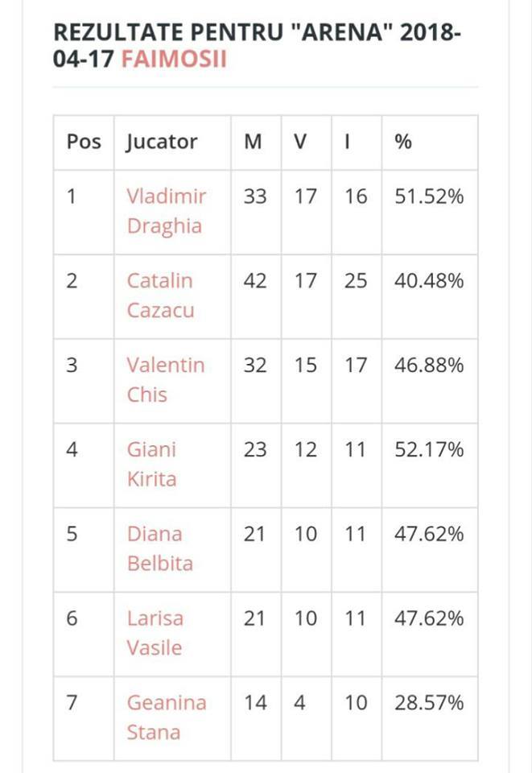This screenshot has height=773, width=532.
Task: Click the REZULTATE PENTRU ARENA heading text
Action: coord(257,45)
